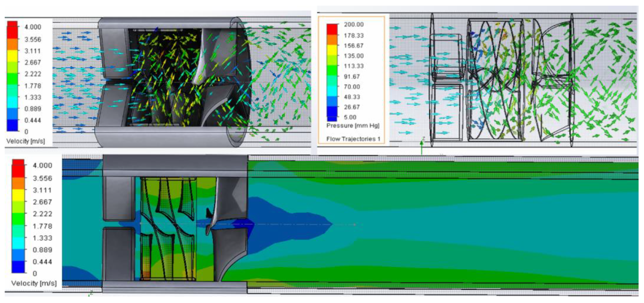Click 3.111 in the bottom velocity legend
This screenshot has width=644, height=303.
pos(42,190)
